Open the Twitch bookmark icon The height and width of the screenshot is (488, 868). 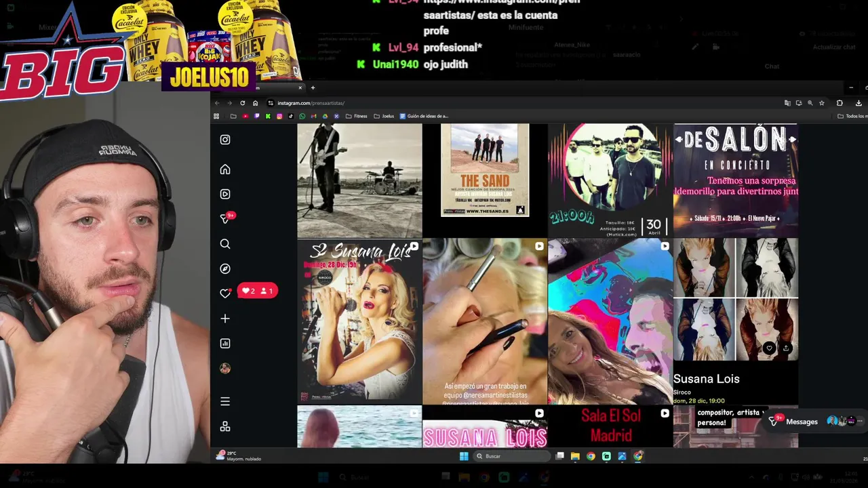tap(257, 116)
